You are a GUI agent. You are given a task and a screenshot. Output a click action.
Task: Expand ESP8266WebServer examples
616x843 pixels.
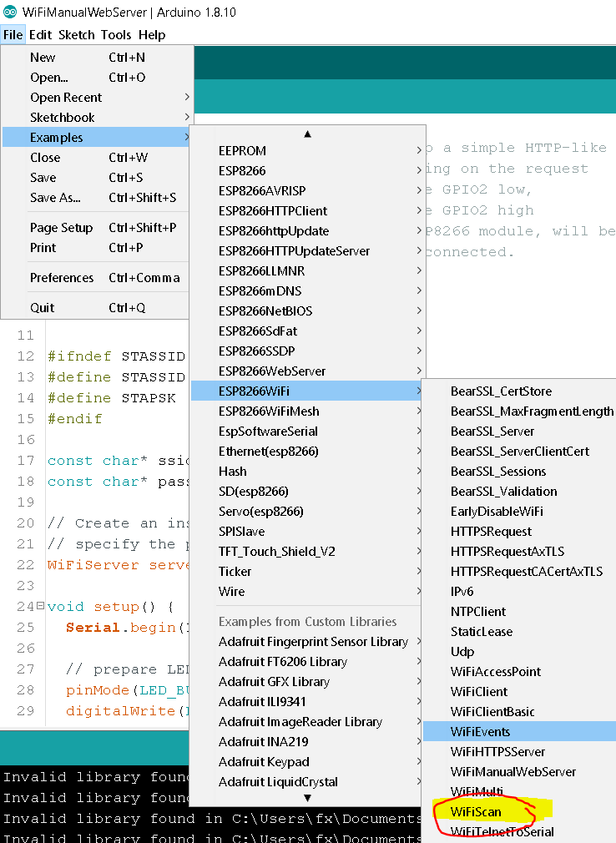(307, 371)
